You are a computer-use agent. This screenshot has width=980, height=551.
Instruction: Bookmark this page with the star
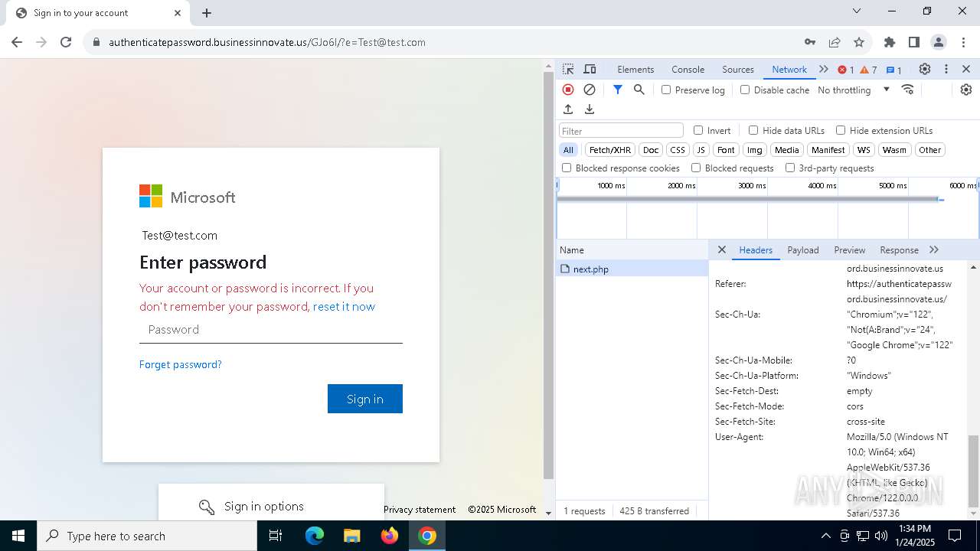click(x=859, y=42)
